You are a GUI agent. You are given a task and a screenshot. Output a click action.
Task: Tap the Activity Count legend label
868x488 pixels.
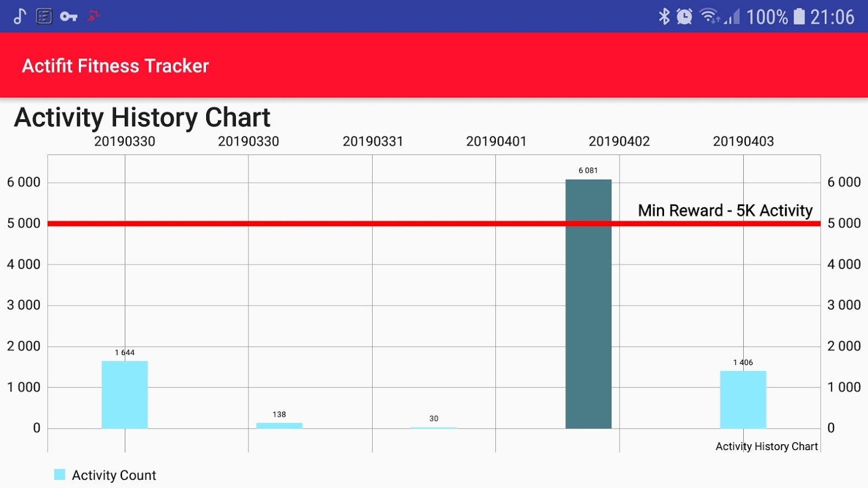point(114,475)
